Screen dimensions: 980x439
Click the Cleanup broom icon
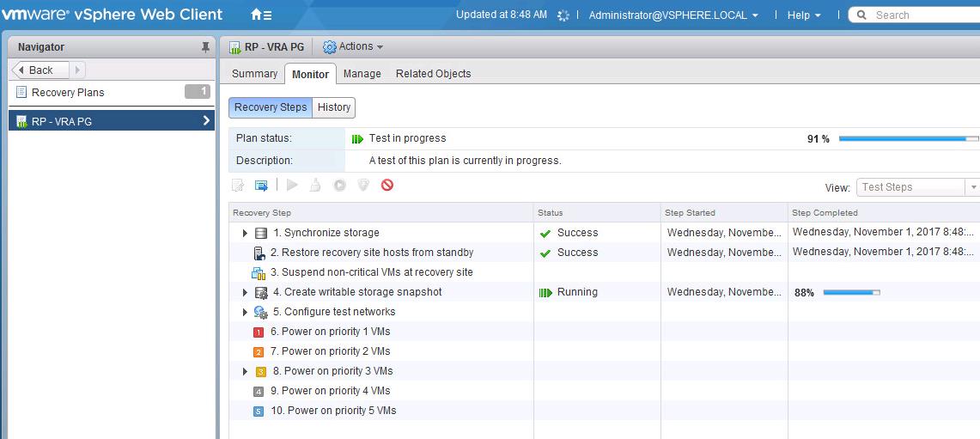click(x=315, y=185)
